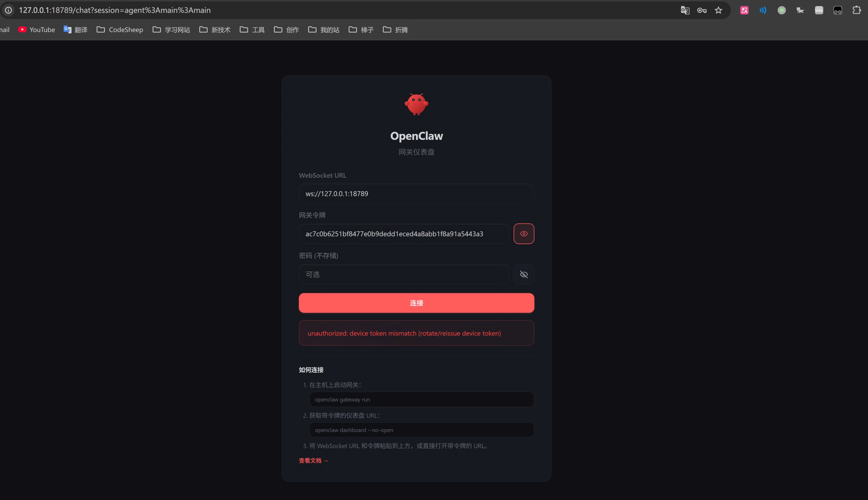Image resolution: width=868 pixels, height=500 pixels.
Task: Click the blue sound-wave extension icon
Action: tap(763, 10)
